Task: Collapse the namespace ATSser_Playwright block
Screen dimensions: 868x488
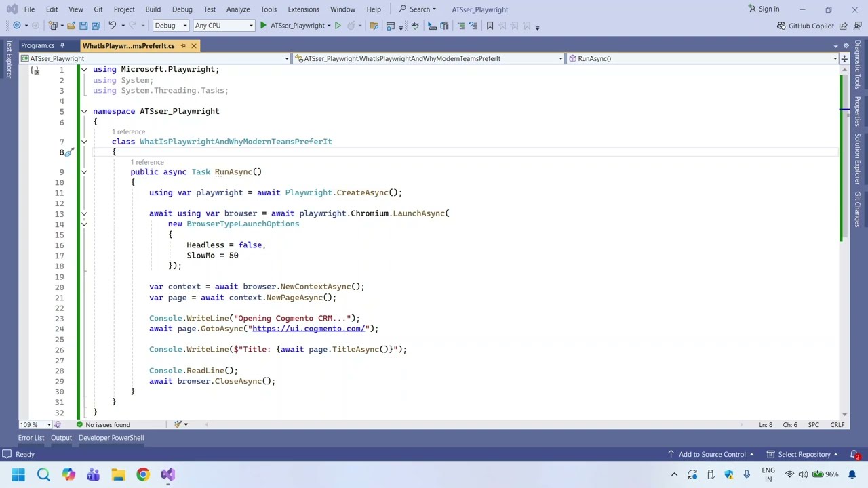Action: click(x=84, y=111)
